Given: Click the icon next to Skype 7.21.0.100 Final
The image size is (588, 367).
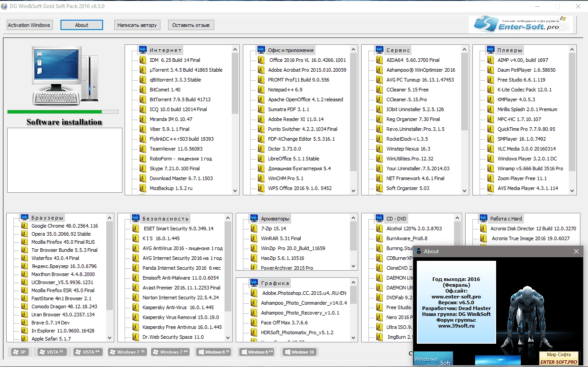Looking at the screenshot, I should (143, 168).
